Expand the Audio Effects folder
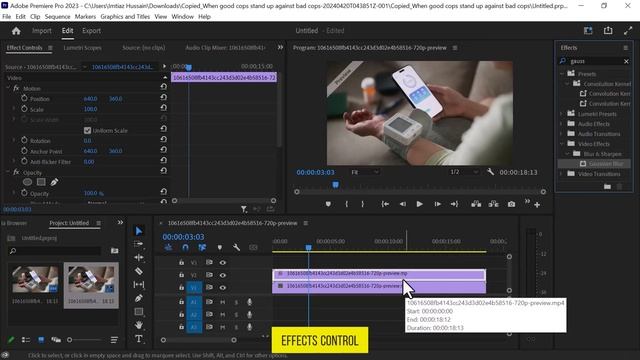Viewport: 640px width, 360px height. click(562, 123)
